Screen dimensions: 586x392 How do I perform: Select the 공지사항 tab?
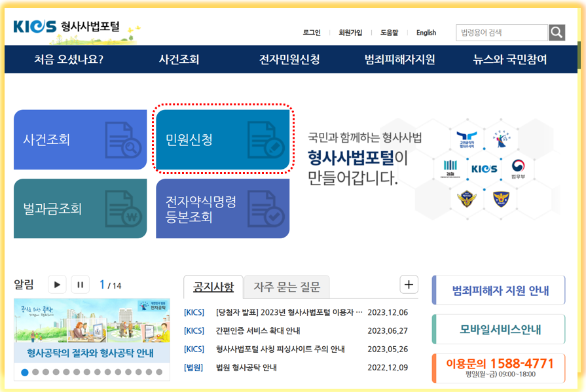(213, 287)
